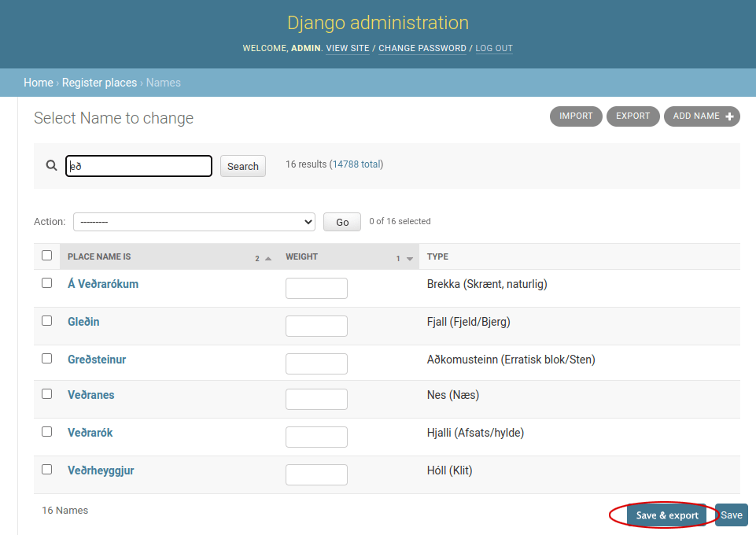756x535 pixels.
Task: Click the Log Out link
Action: 494,48
